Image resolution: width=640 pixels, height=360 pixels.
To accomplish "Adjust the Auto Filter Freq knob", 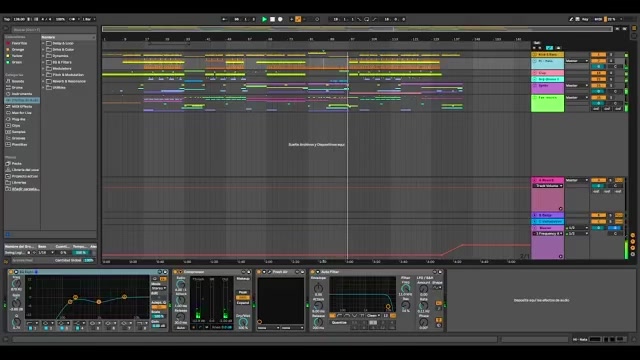I will coord(405,288).
